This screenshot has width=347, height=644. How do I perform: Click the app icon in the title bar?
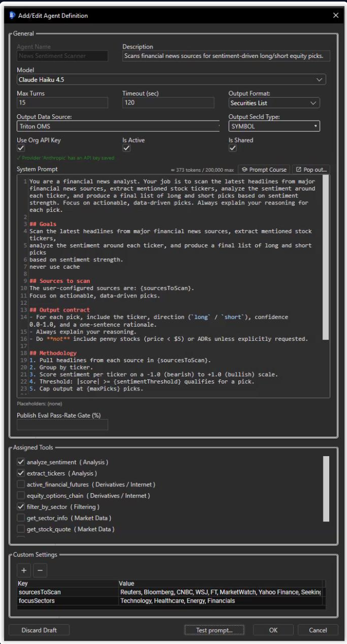(12, 16)
